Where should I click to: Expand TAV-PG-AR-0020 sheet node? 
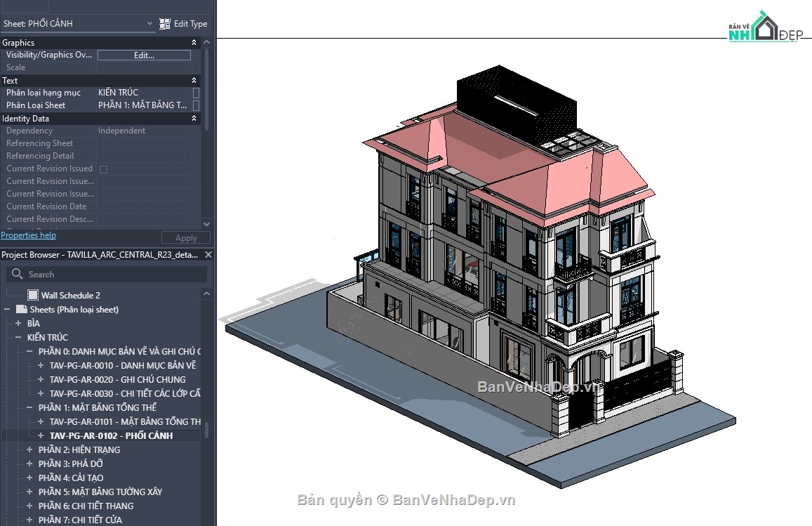coord(41,379)
